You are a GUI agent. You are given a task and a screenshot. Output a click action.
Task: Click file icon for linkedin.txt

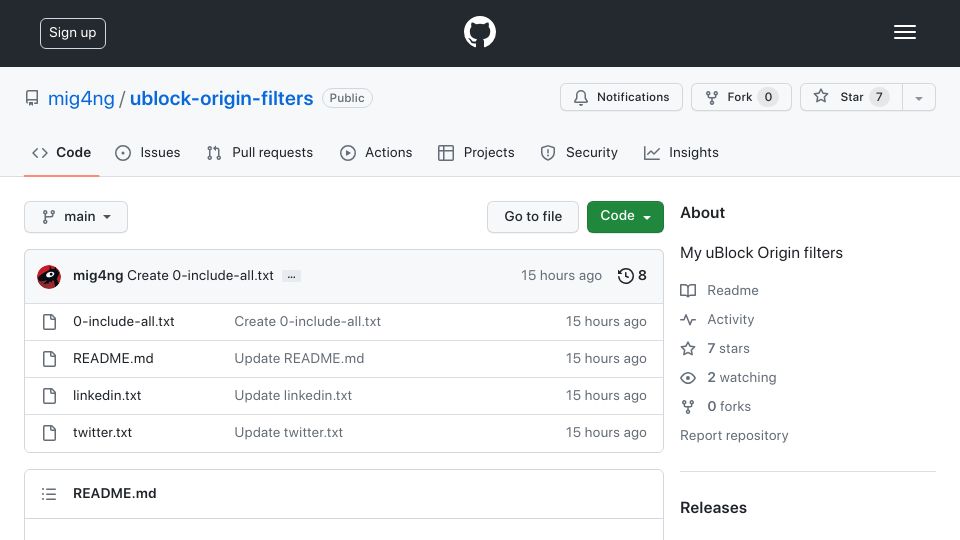50,396
